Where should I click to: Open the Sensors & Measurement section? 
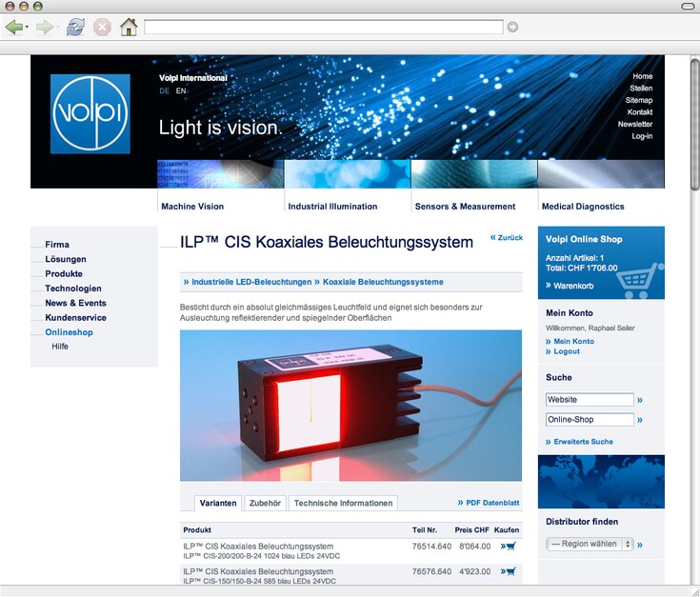tap(465, 207)
